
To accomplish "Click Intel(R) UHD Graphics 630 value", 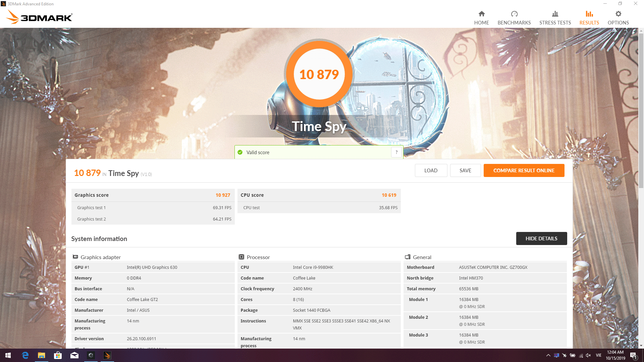I will pyautogui.click(x=152, y=267).
